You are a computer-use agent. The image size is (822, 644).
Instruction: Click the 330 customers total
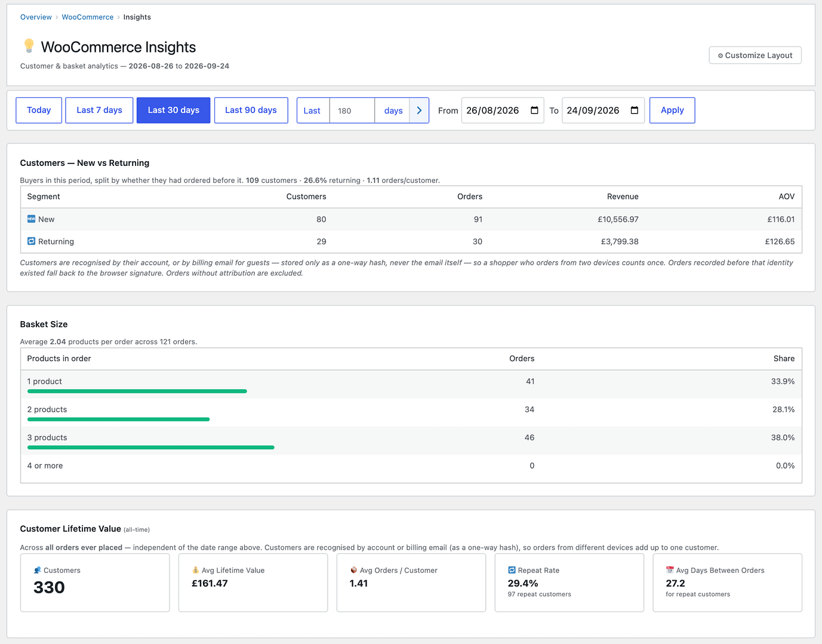tap(49, 587)
